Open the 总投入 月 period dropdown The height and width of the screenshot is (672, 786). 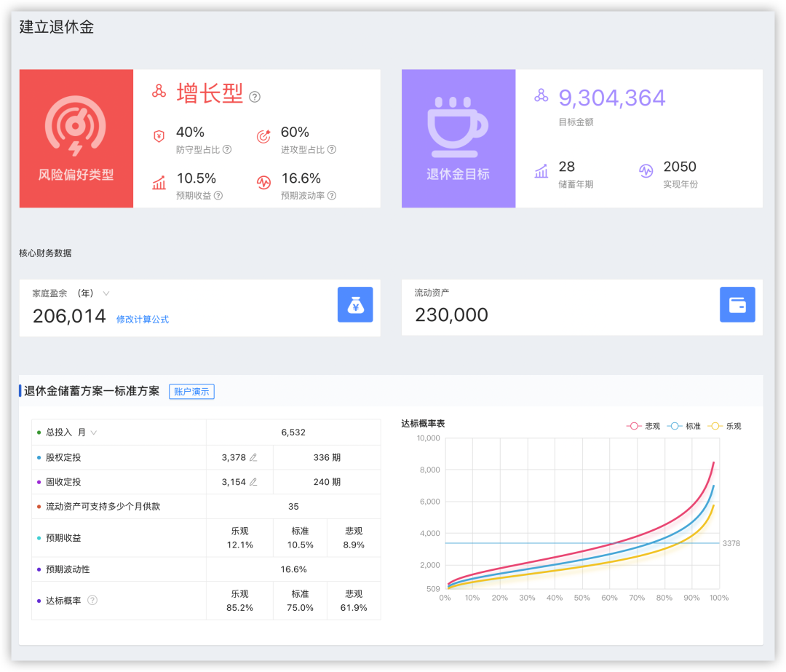(93, 432)
